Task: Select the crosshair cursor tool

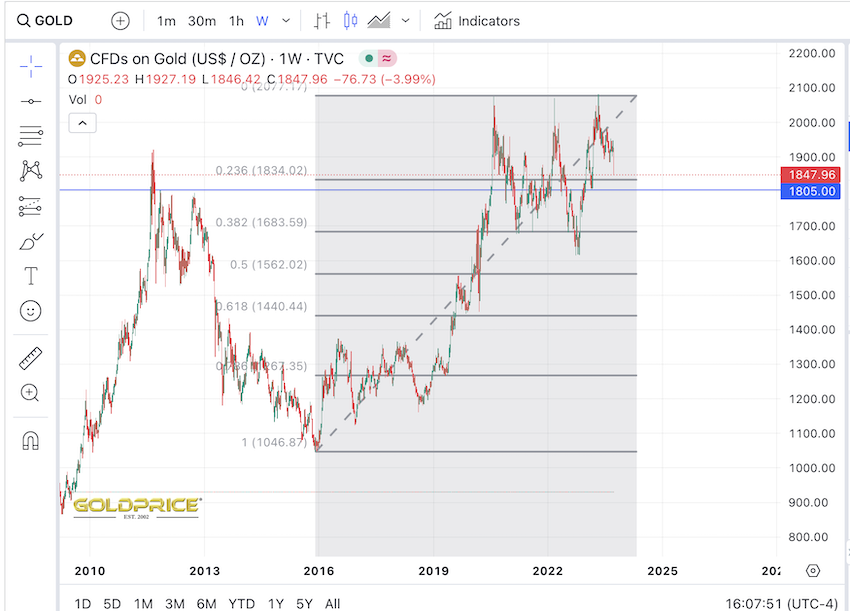Action: (31, 66)
